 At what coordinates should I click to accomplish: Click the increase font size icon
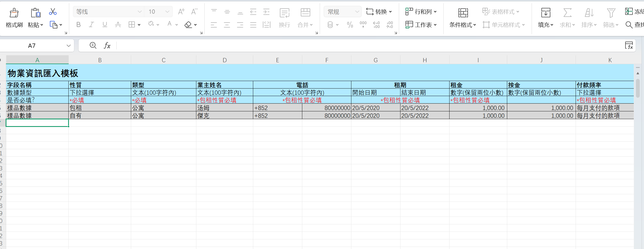(x=181, y=12)
